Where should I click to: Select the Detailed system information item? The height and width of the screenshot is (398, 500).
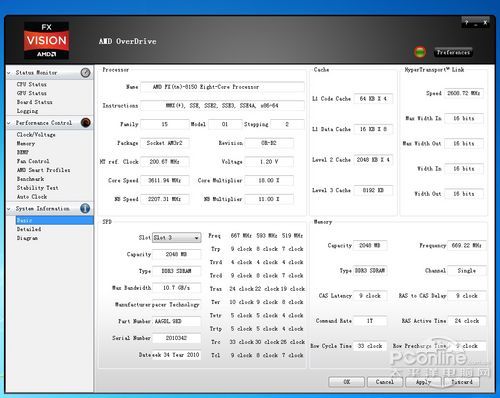tap(29, 229)
